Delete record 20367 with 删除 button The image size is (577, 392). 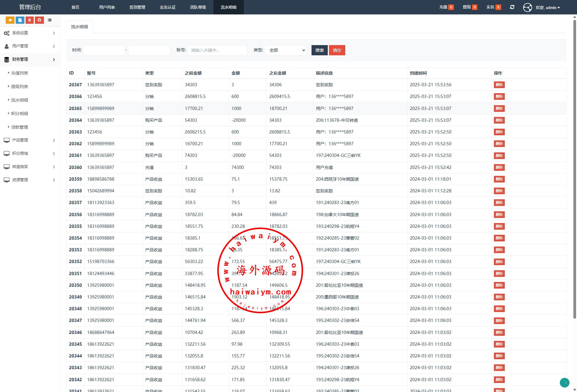coord(499,85)
